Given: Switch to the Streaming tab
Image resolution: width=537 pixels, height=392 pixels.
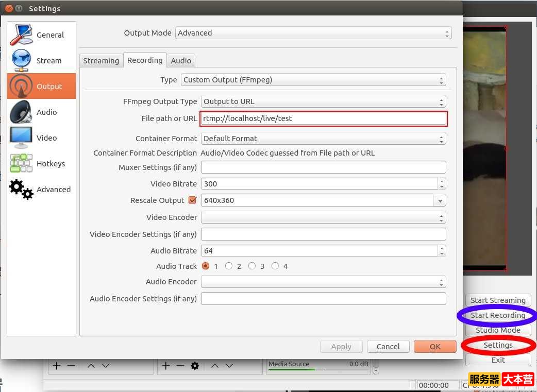Looking at the screenshot, I should [x=101, y=61].
